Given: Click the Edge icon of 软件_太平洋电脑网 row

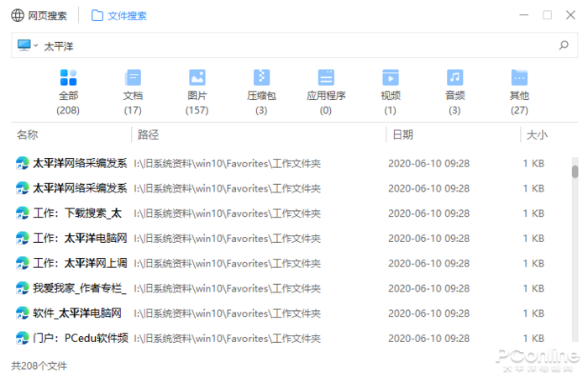Looking at the screenshot, I should tap(22, 313).
